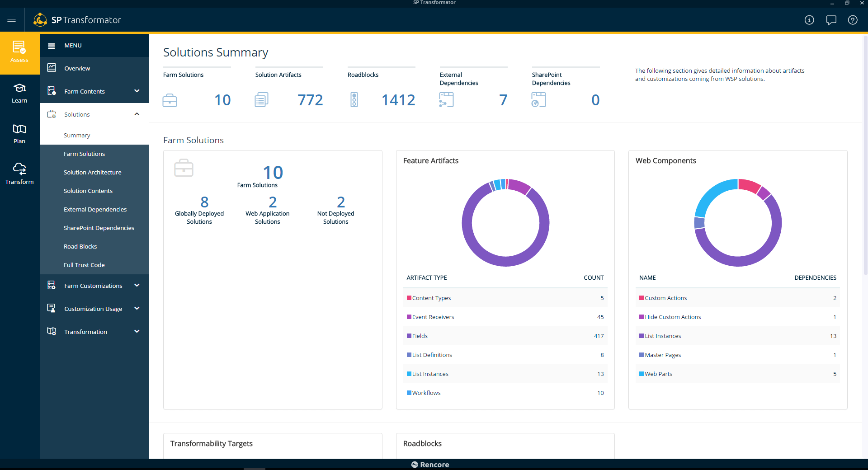Open Full Trust Code page

tap(84, 265)
